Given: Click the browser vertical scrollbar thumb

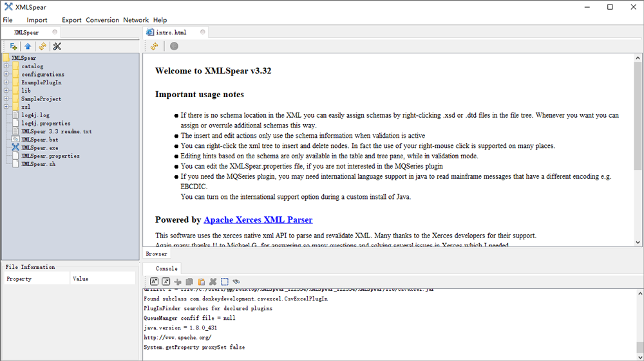Looking at the screenshot, I should pos(638,116).
